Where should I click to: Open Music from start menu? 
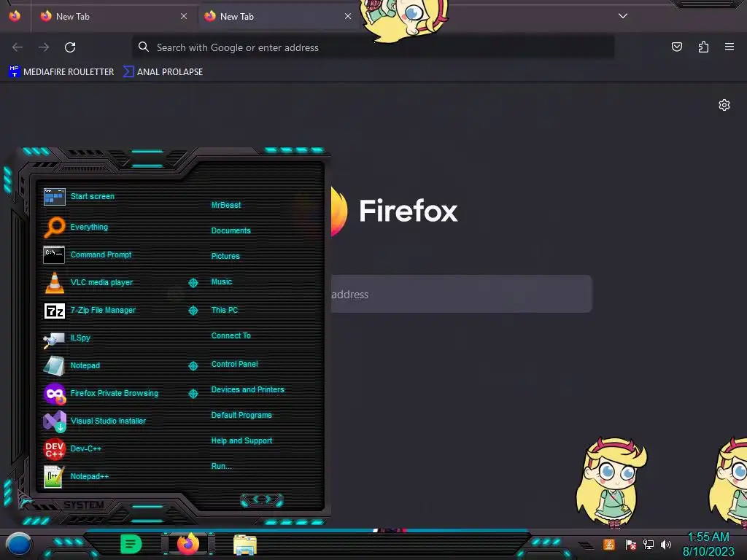click(222, 282)
